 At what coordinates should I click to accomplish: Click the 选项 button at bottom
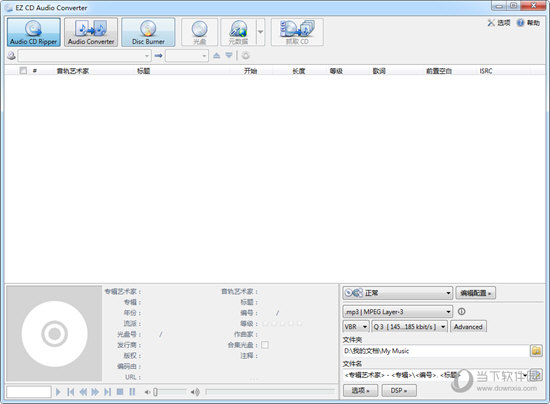point(361,390)
